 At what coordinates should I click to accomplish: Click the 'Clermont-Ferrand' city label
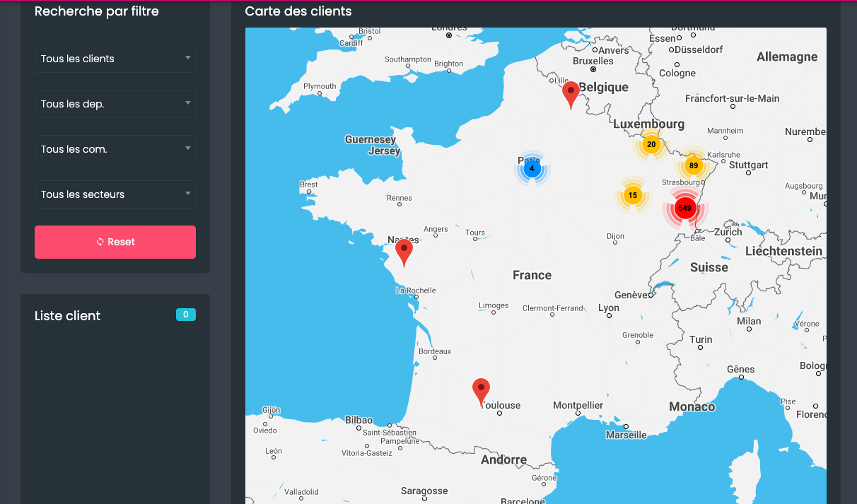point(553,308)
